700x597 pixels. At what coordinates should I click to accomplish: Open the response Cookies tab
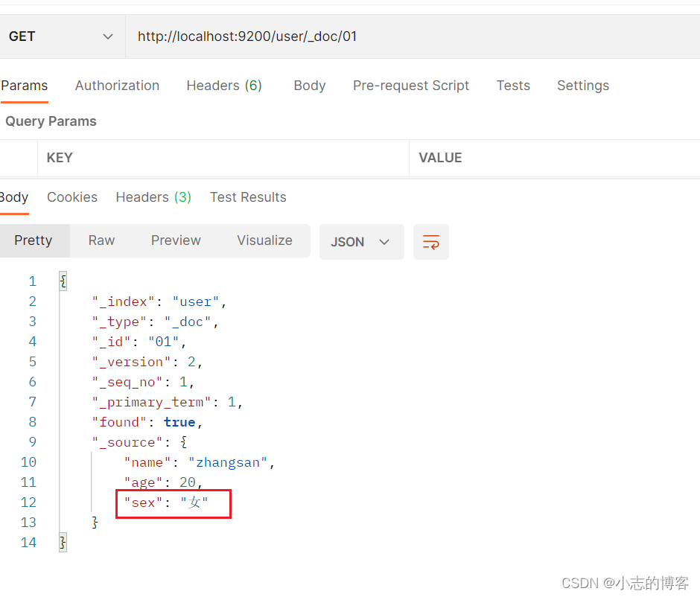[x=72, y=197]
